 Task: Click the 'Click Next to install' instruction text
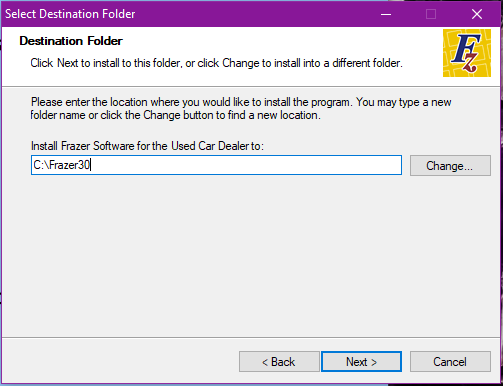click(x=216, y=63)
